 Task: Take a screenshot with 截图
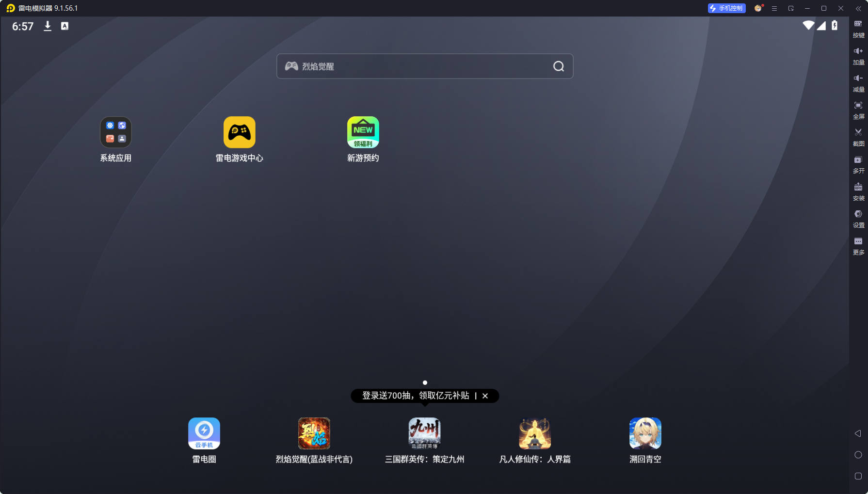[x=858, y=137]
